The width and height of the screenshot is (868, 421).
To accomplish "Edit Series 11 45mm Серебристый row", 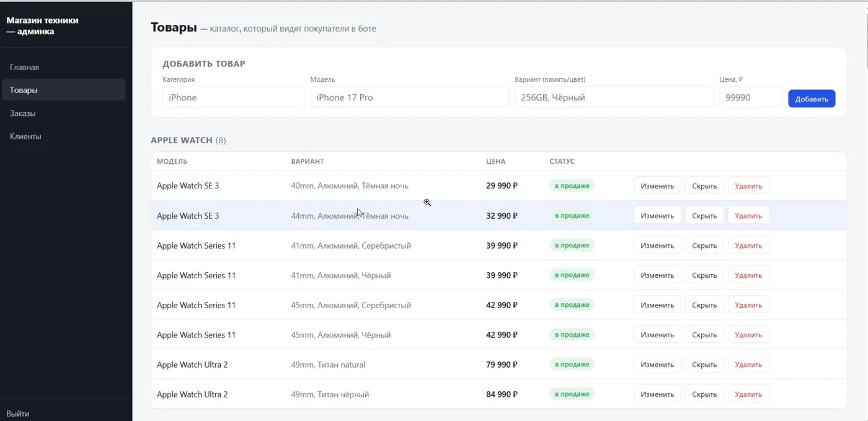I will tap(657, 304).
